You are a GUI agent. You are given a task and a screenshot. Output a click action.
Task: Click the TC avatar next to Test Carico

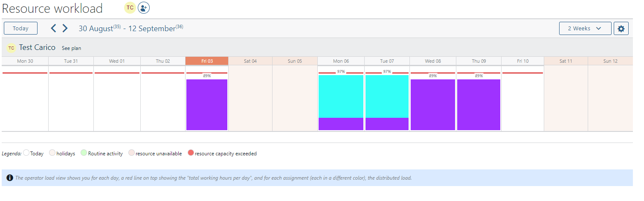click(11, 48)
